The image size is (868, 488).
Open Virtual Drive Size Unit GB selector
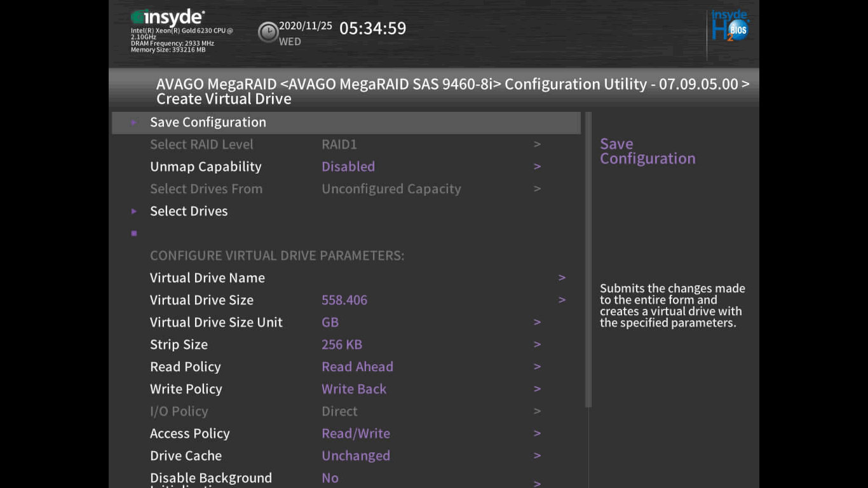click(330, 322)
